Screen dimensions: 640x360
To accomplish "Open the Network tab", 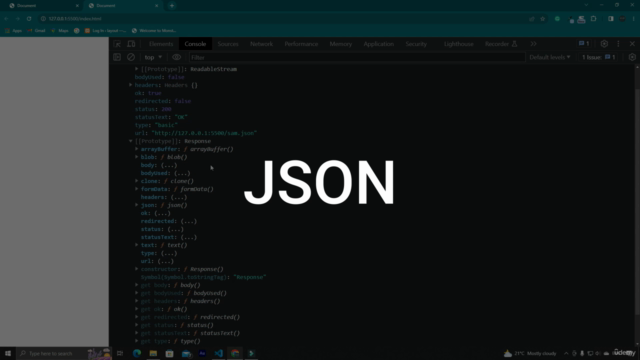I will click(x=261, y=44).
